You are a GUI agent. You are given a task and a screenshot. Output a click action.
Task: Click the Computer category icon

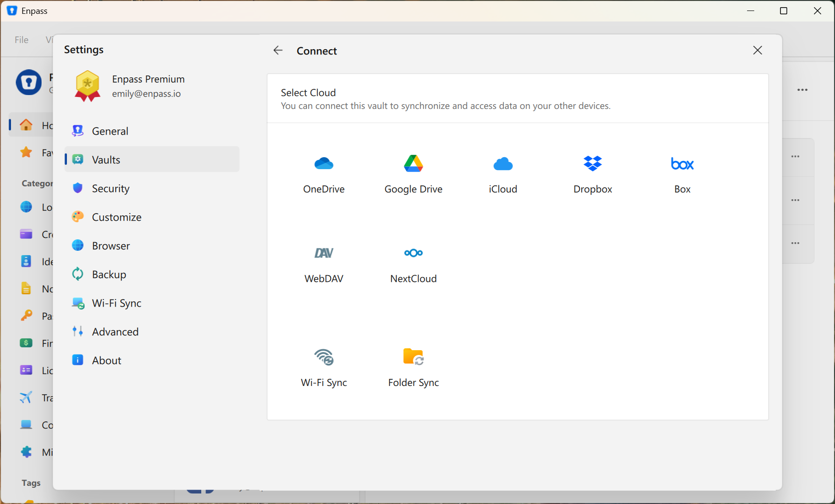point(26,425)
